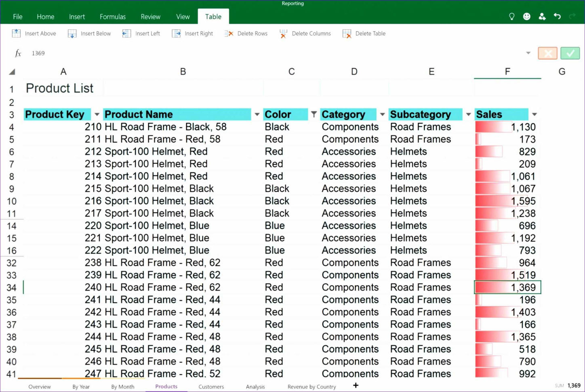Open the Product Key filter dropdown
This screenshot has height=392, width=585.
click(x=97, y=114)
